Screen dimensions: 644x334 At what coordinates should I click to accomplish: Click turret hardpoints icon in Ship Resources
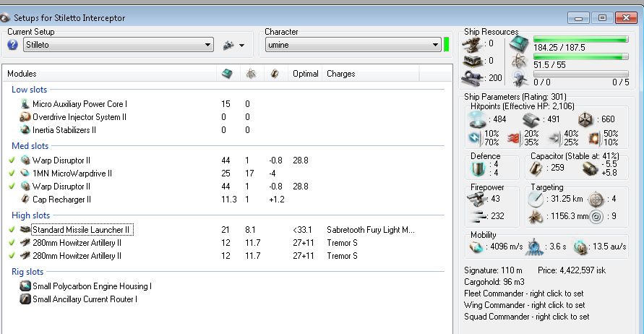point(472,43)
